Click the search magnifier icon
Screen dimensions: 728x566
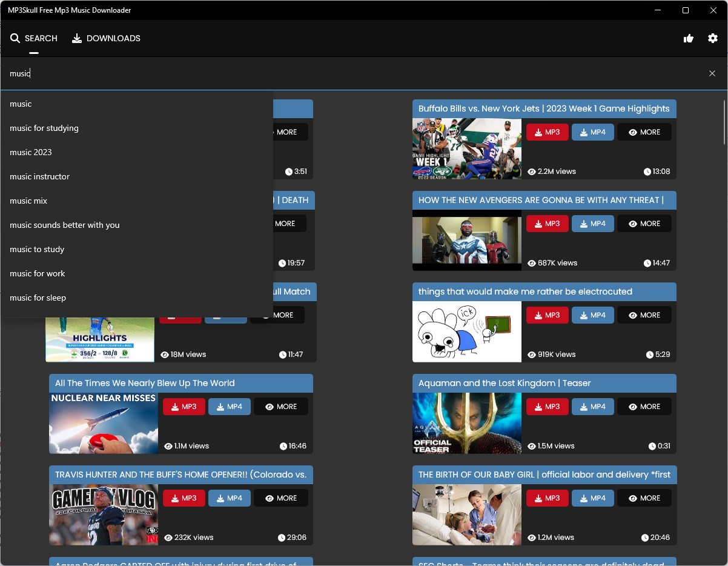pyautogui.click(x=15, y=38)
